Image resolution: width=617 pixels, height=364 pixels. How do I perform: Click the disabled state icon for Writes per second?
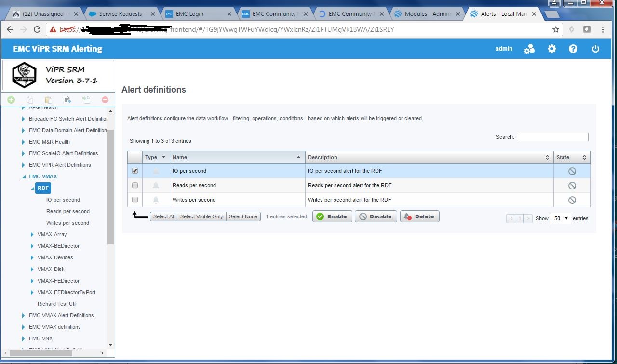[x=572, y=200]
